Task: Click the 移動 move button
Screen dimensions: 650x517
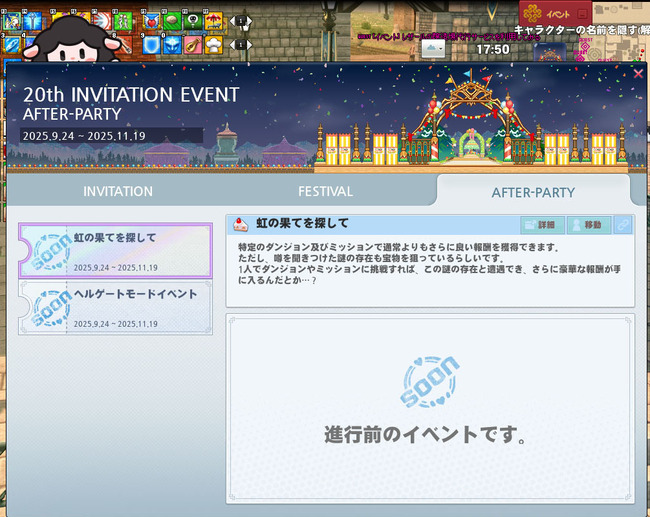Action: point(589,225)
